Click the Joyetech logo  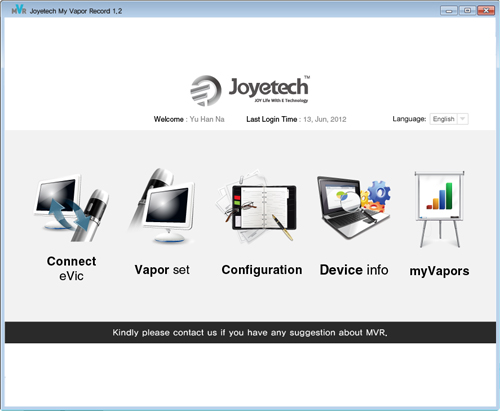(250, 90)
